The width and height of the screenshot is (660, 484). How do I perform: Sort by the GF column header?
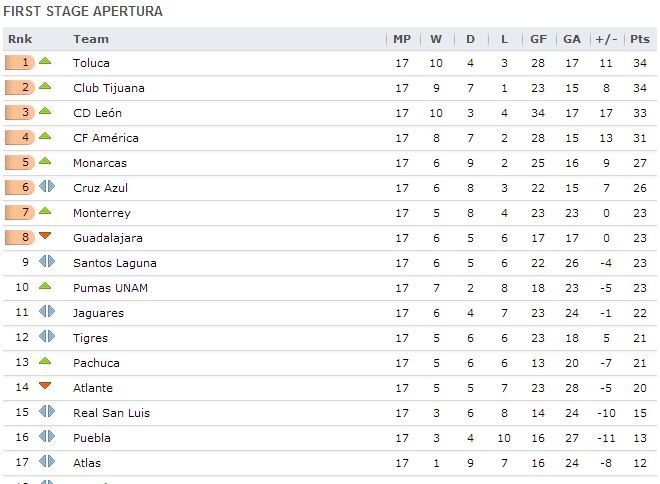pos(538,39)
